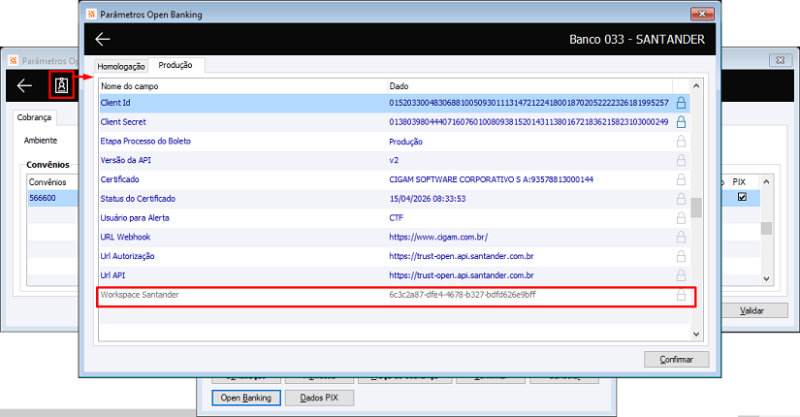The height and width of the screenshot is (417, 800).
Task: Click scroll up arrow of parameters list
Action: [x=696, y=86]
